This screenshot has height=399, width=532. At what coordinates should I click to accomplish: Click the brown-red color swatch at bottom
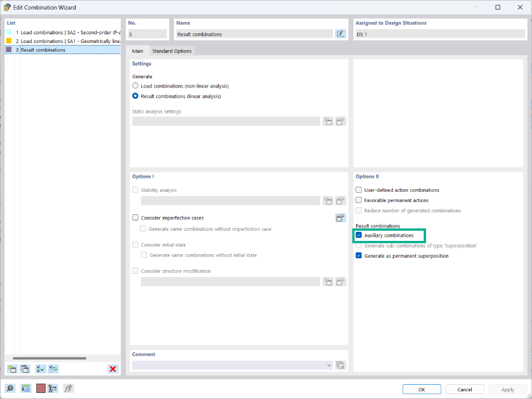[x=41, y=388]
